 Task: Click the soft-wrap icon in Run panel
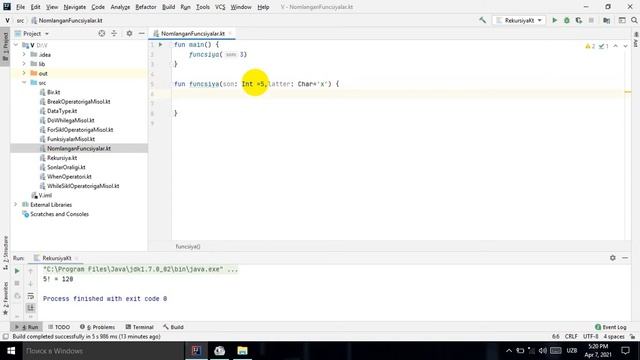[31, 296]
